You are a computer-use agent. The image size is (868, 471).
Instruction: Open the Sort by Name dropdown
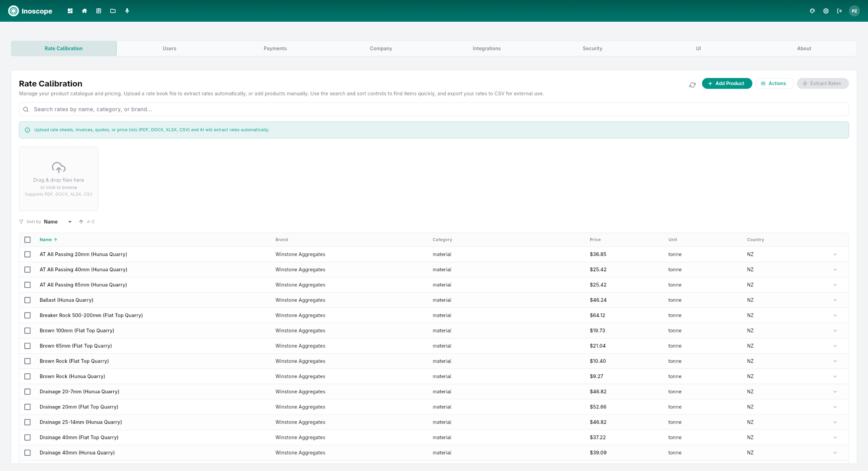pyautogui.click(x=58, y=221)
